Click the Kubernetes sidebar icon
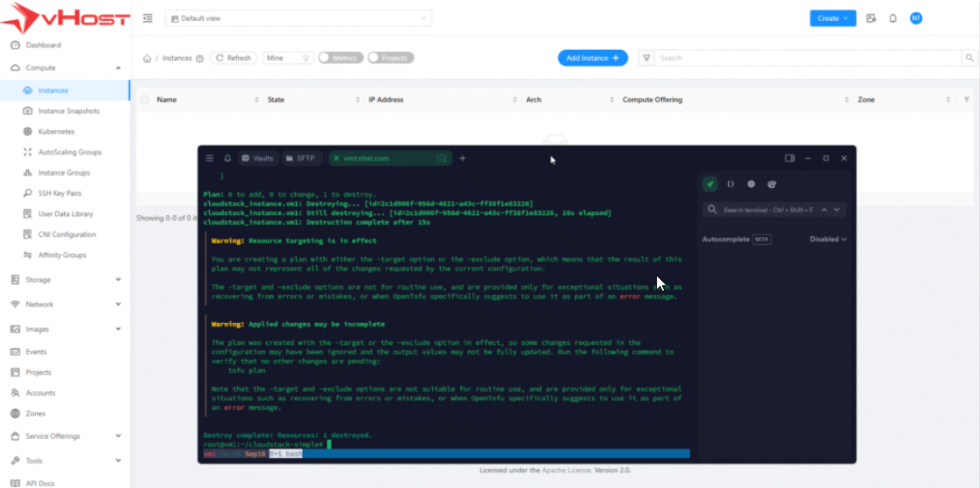Viewport: 980px width, 488px height. [28, 132]
